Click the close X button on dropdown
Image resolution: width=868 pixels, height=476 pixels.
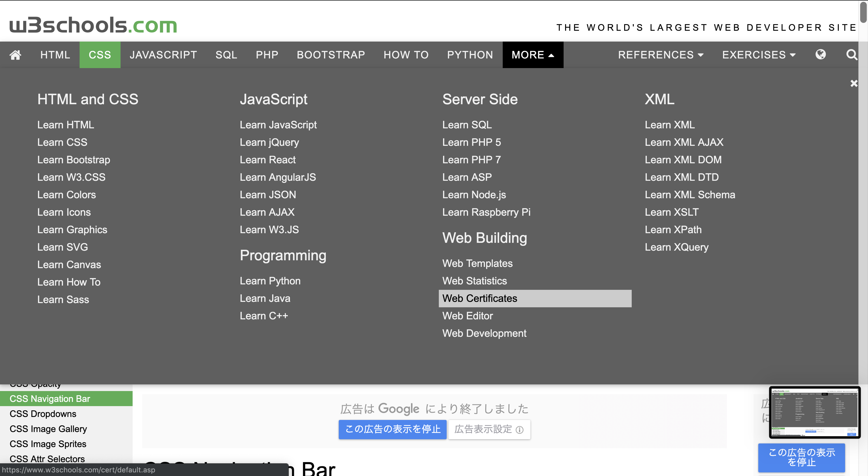pyautogui.click(x=854, y=83)
